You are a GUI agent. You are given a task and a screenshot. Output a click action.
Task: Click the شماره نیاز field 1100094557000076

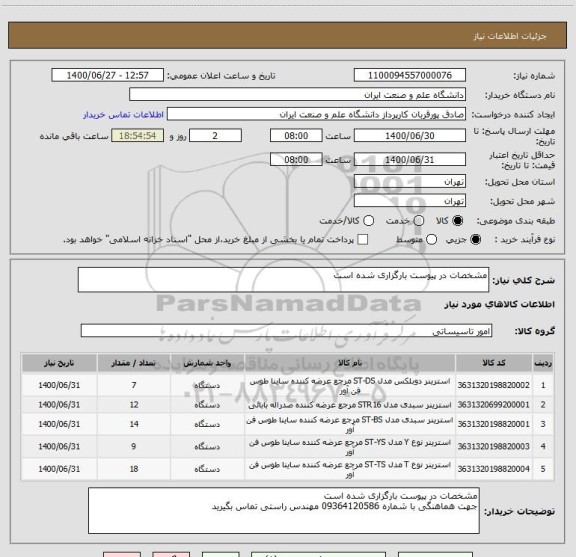tap(410, 75)
